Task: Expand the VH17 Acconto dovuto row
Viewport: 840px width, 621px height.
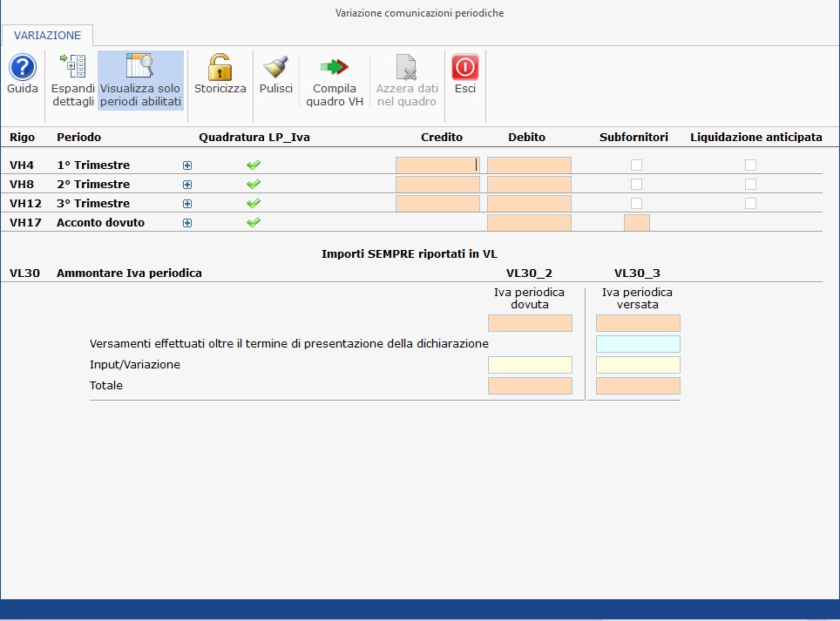Action: tap(187, 223)
